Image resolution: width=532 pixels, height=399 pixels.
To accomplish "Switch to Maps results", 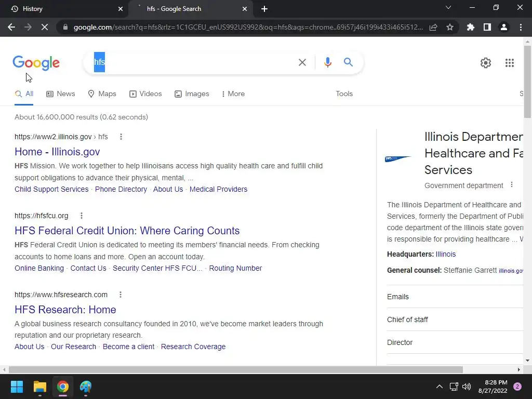I will pyautogui.click(x=102, y=94).
